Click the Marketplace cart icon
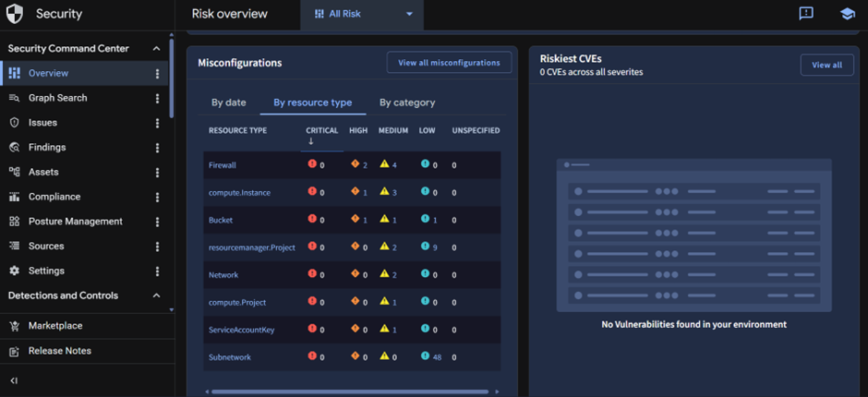Image resolution: width=868 pixels, height=397 pixels. click(15, 326)
